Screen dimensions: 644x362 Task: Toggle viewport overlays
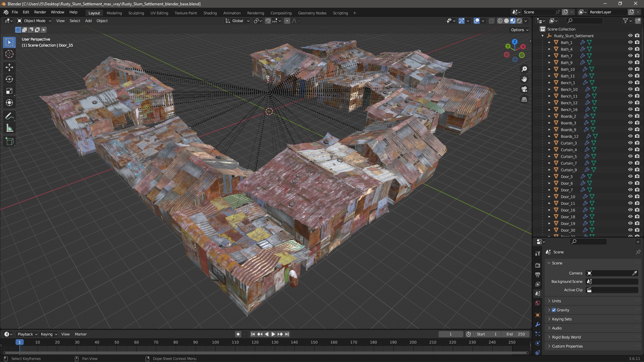(x=477, y=21)
